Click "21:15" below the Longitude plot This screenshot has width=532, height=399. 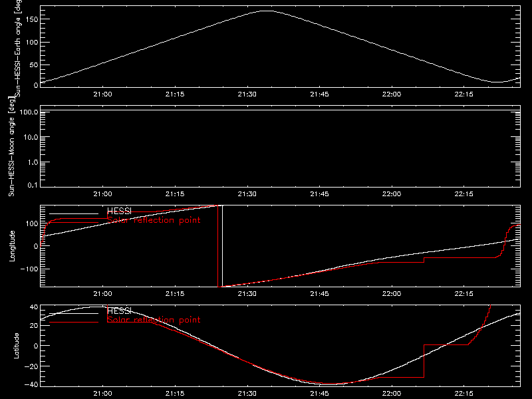[x=175, y=293]
